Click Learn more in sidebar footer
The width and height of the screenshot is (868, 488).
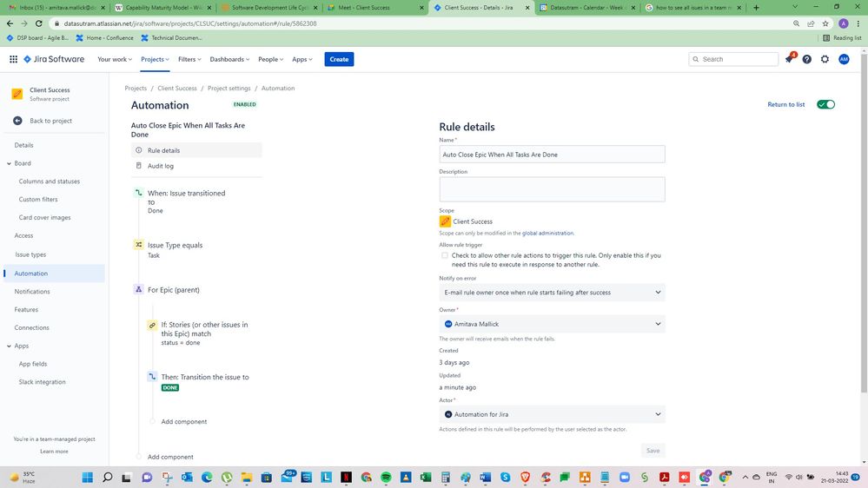point(54,451)
